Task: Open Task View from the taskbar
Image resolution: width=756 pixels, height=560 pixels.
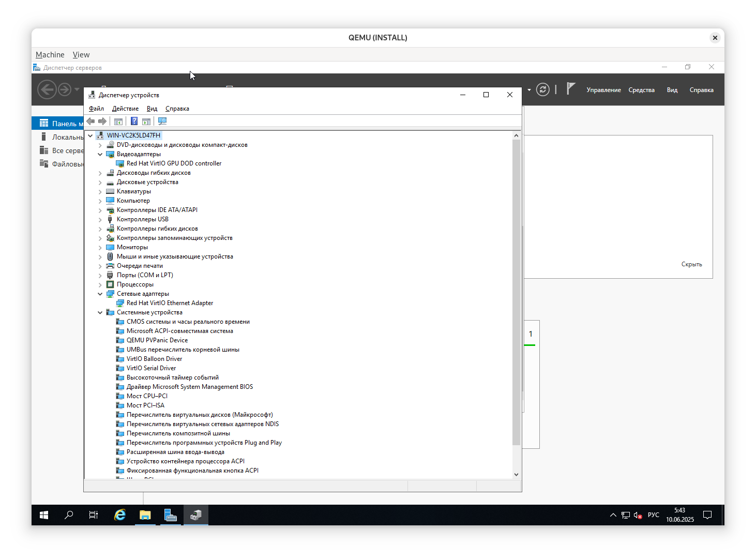Action: pyautogui.click(x=94, y=515)
